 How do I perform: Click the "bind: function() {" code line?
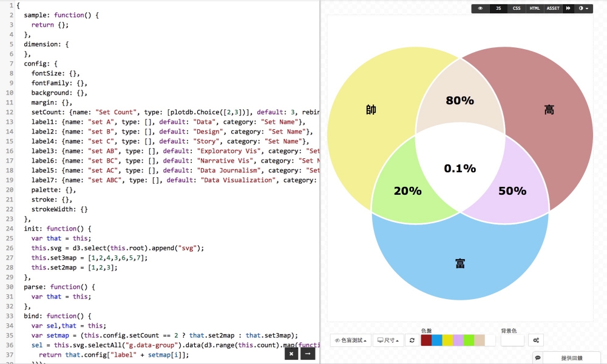point(58,315)
